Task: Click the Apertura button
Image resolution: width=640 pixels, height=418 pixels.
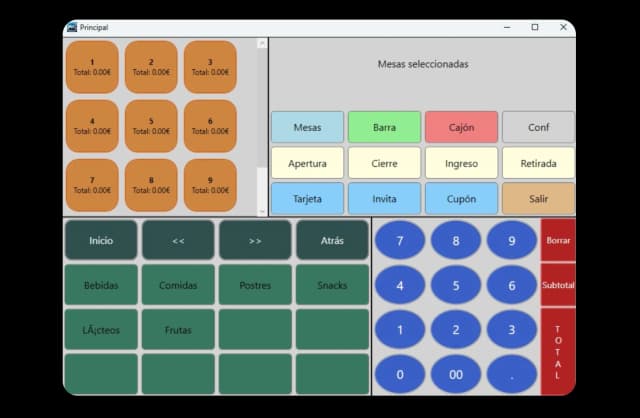Action: pyautogui.click(x=307, y=163)
